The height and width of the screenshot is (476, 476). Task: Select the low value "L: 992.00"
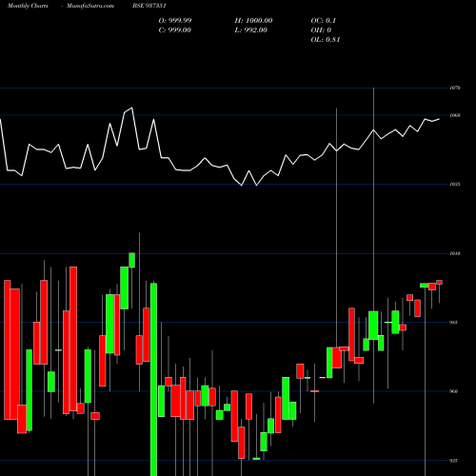(x=251, y=30)
